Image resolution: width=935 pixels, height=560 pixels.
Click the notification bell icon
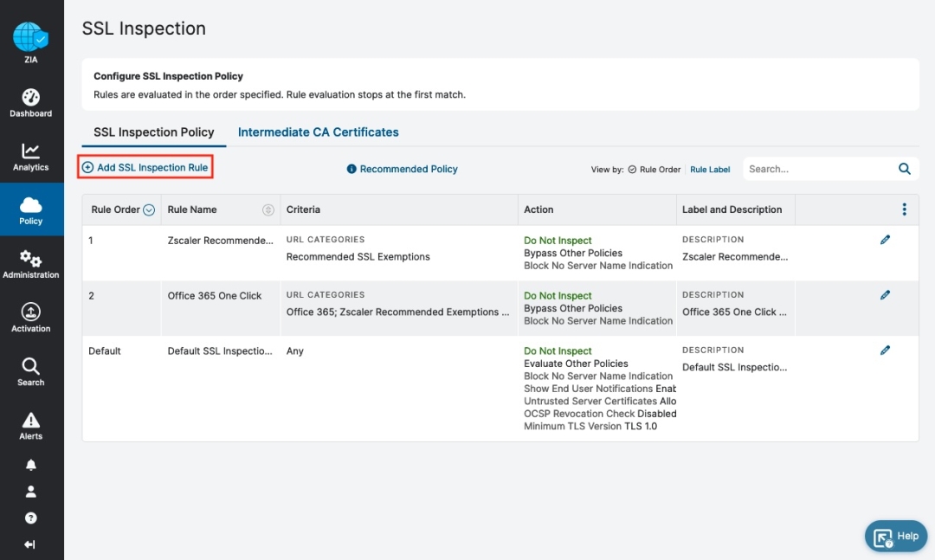tap(31, 466)
